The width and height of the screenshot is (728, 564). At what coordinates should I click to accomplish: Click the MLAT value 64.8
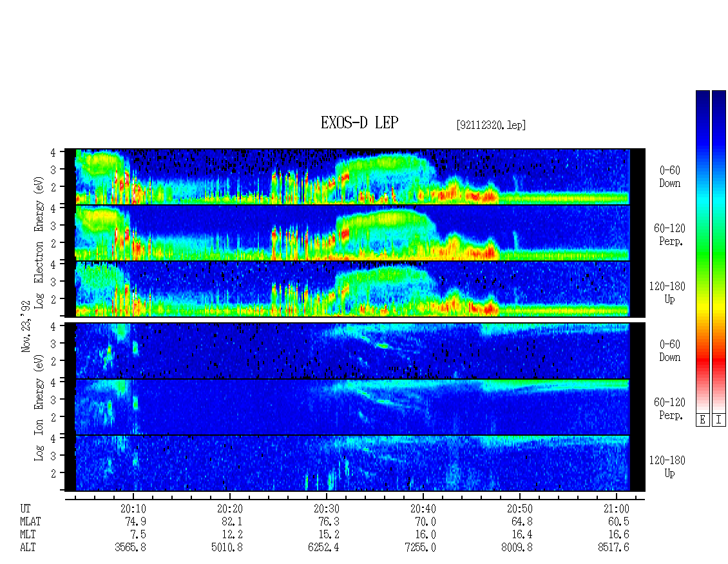tap(522, 521)
